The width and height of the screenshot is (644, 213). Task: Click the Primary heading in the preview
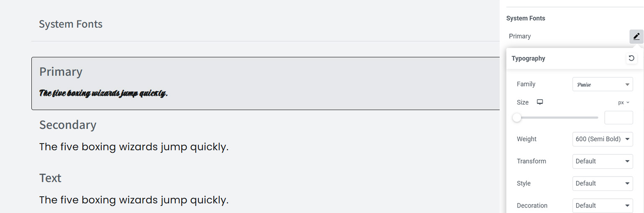(x=61, y=72)
